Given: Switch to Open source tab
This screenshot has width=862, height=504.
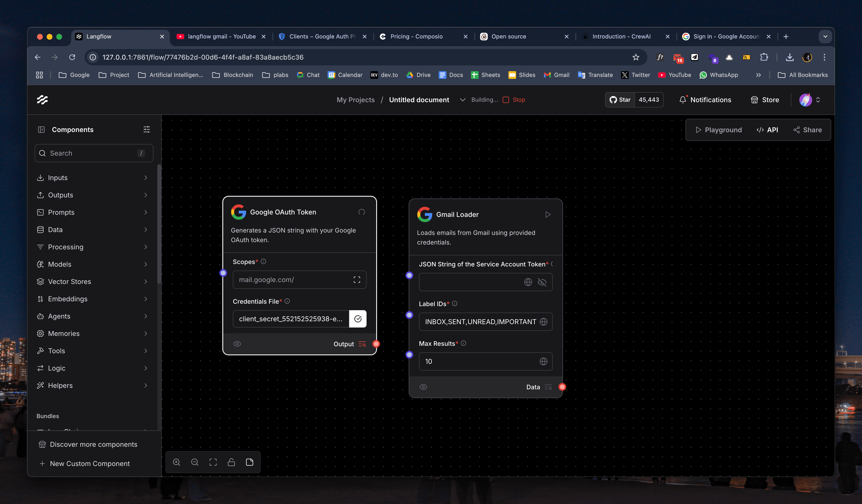Looking at the screenshot, I should (525, 37).
